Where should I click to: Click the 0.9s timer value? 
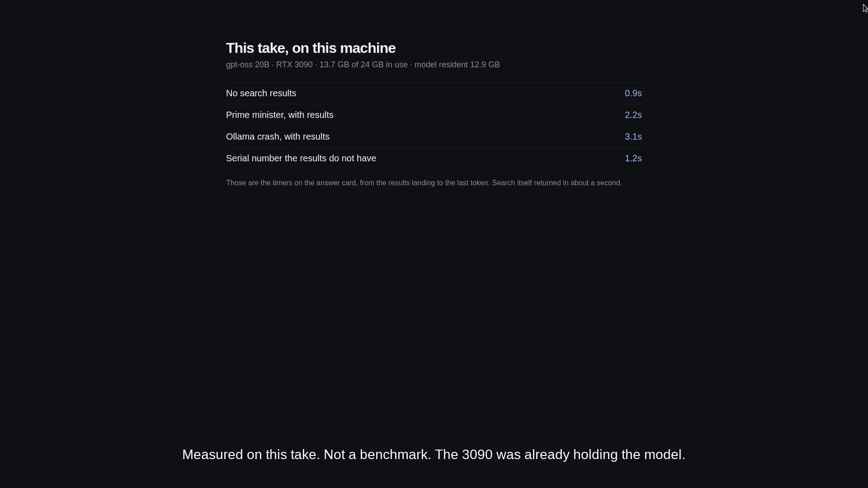pos(633,93)
